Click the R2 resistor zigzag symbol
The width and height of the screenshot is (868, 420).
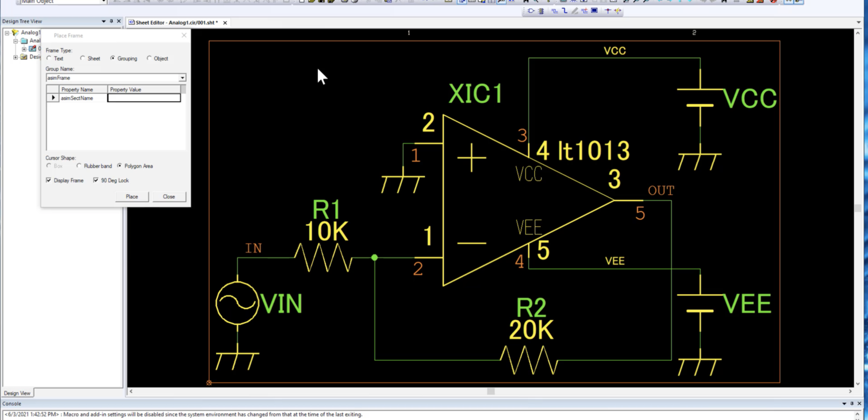coord(529,360)
